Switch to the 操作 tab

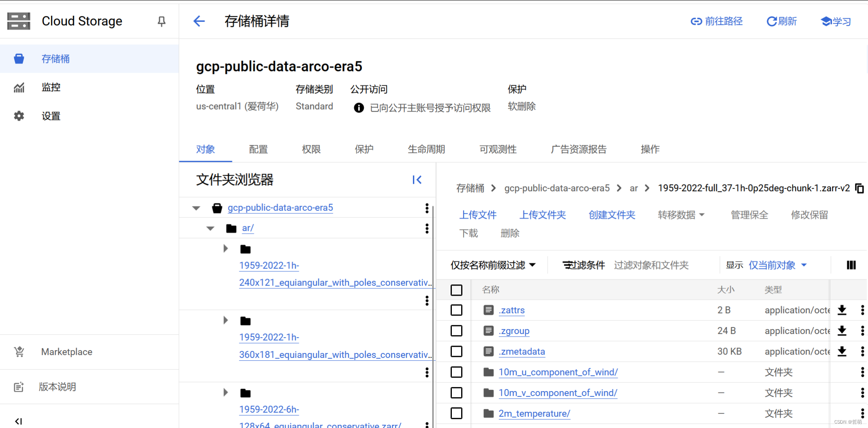650,149
